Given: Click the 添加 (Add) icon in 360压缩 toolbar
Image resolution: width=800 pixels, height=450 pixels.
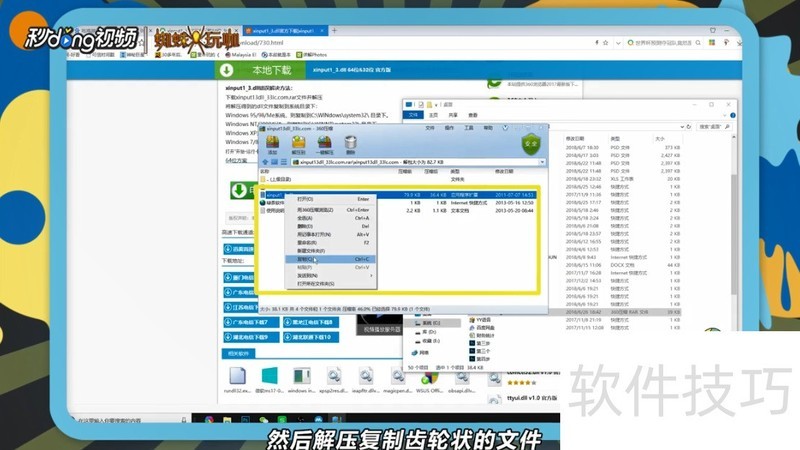Looking at the screenshot, I should pos(272,145).
